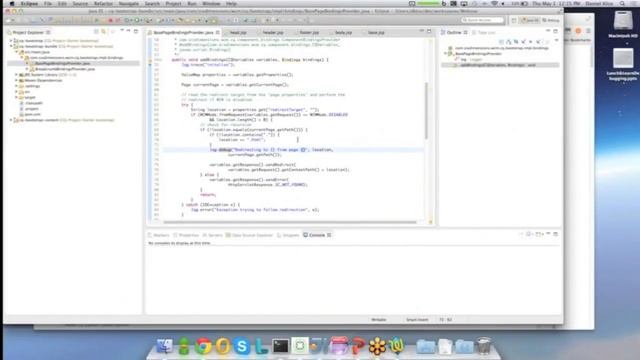Switch to the head.jsp editor tab
Image resolution: width=640 pixels, height=360 pixels.
coord(238,32)
